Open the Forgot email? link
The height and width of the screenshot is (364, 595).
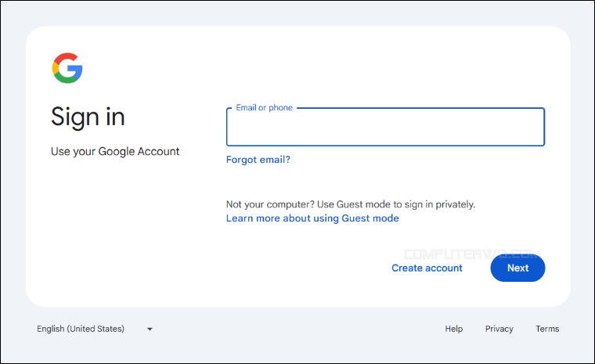258,160
